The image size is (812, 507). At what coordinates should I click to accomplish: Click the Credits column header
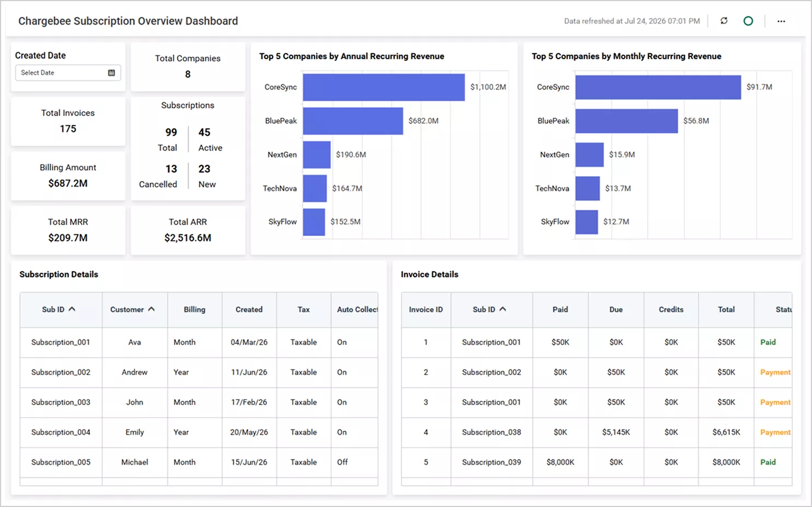671,309
